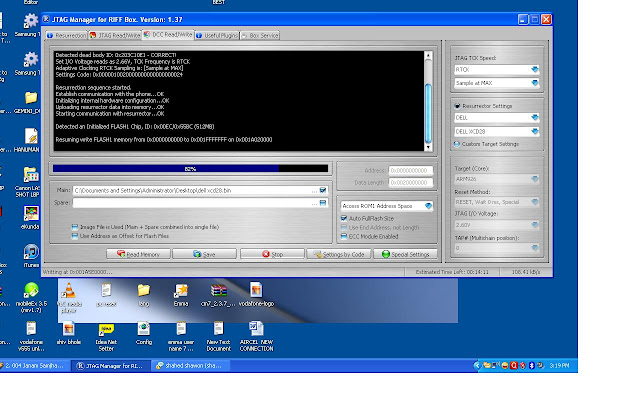Open the Sample at MAX dropdown
Viewport: 640px width, 400px height.
(x=535, y=83)
